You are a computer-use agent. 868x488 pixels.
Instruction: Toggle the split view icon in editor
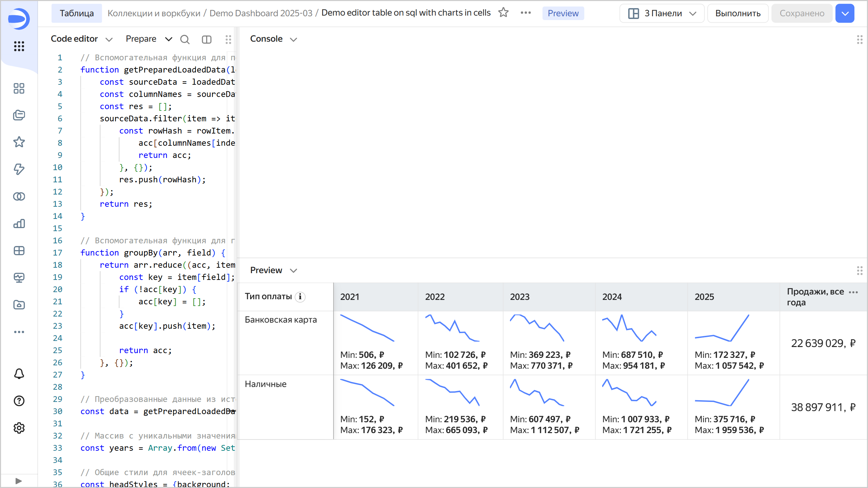coord(206,39)
